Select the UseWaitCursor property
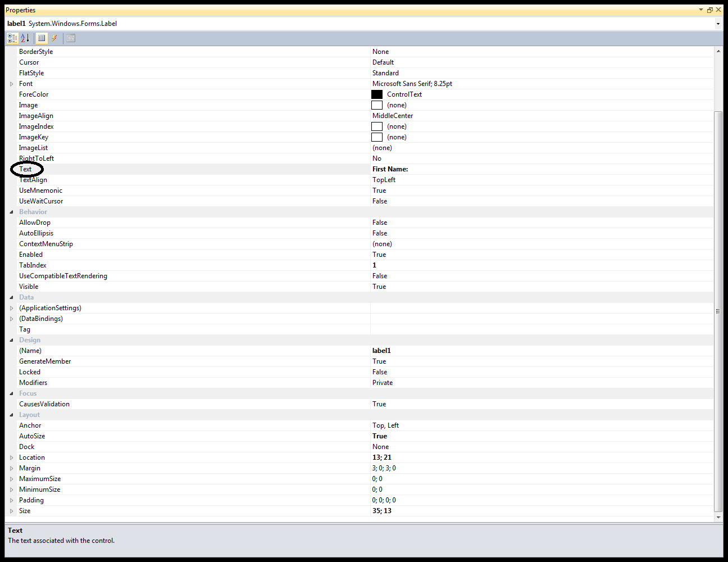The width and height of the screenshot is (728, 562). pos(41,201)
